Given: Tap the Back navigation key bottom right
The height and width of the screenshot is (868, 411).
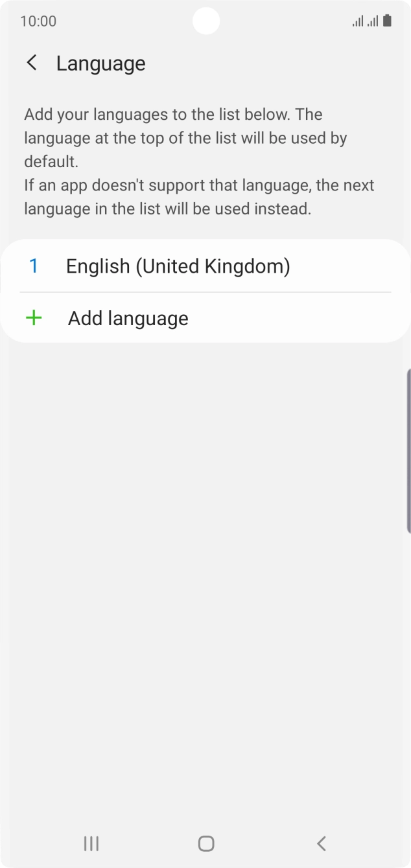Looking at the screenshot, I should click(x=321, y=843).
